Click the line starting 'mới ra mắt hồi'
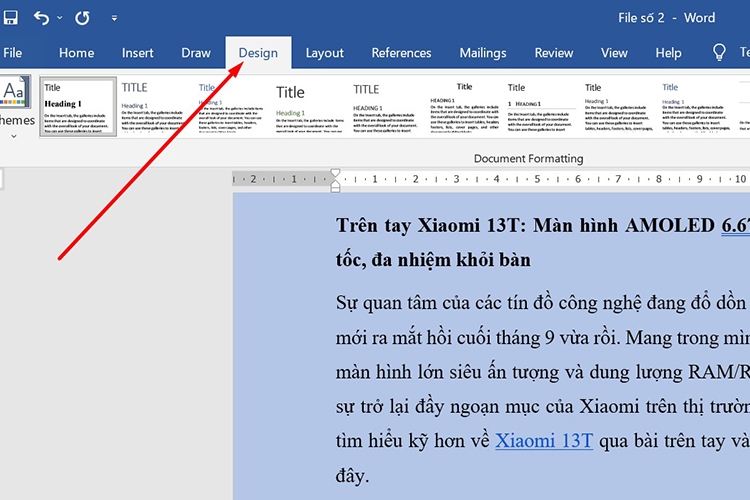This screenshot has height=500, width=750. coord(542,338)
